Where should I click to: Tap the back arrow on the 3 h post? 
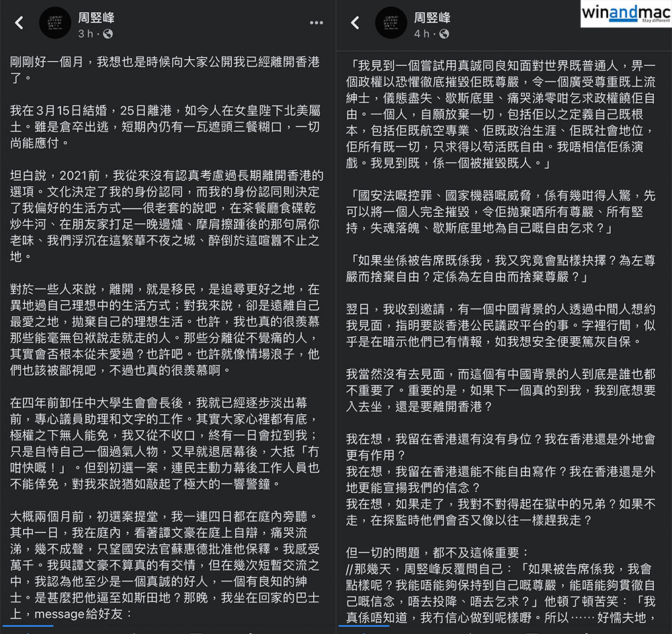19,23
